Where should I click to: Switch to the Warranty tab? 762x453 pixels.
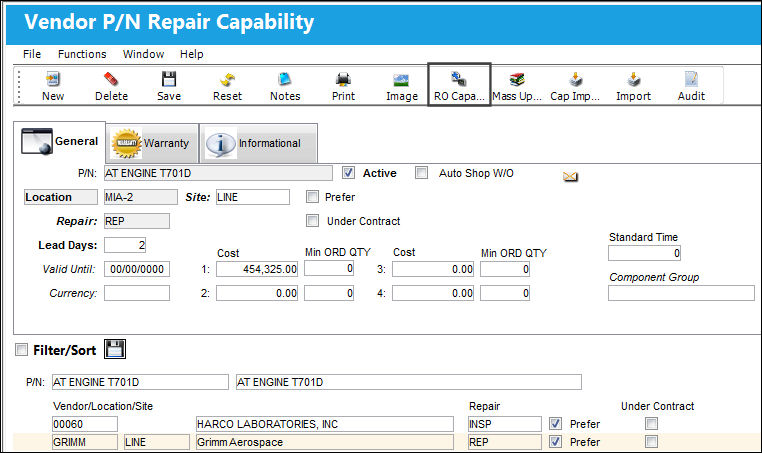(x=152, y=143)
